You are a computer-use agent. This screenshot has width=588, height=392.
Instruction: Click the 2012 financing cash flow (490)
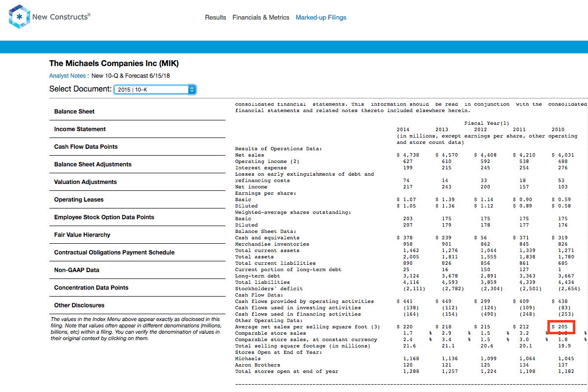(x=490, y=314)
